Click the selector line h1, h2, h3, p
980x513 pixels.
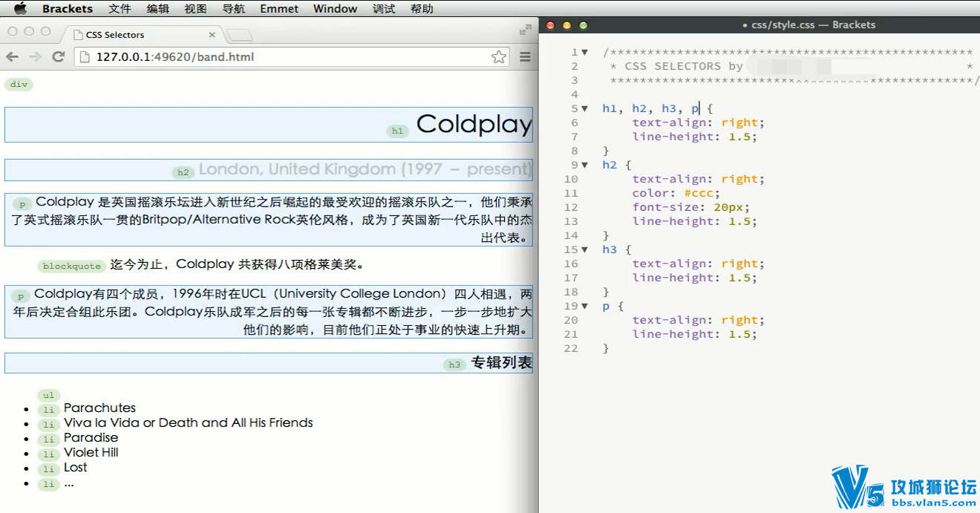[657, 108]
